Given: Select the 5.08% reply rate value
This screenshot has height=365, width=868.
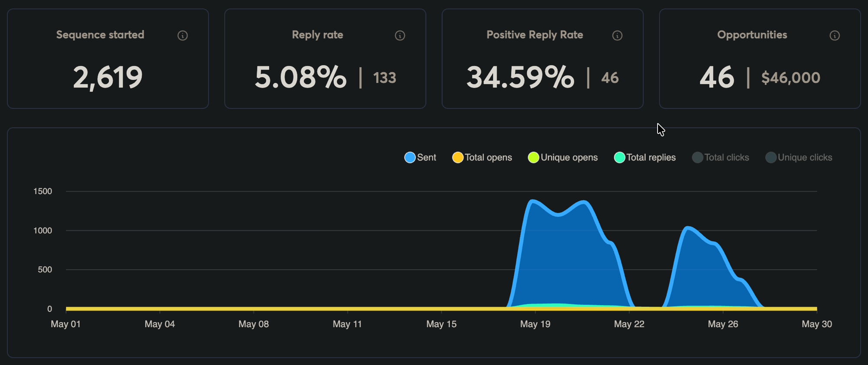Looking at the screenshot, I should pos(300,78).
